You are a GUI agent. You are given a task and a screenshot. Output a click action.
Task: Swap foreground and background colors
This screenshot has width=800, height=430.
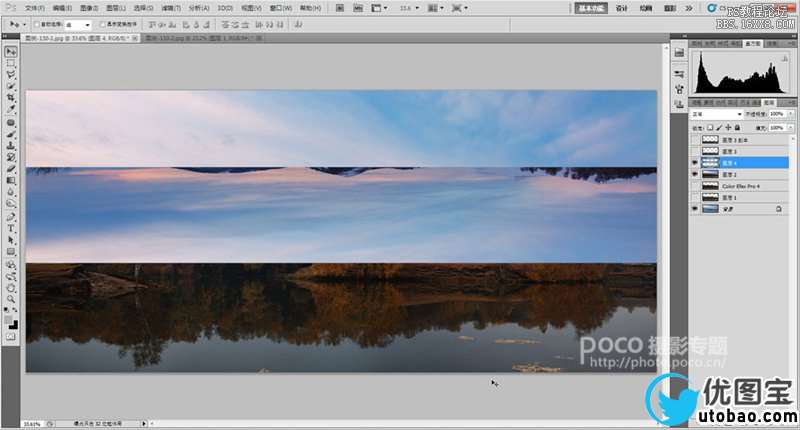coord(15,310)
